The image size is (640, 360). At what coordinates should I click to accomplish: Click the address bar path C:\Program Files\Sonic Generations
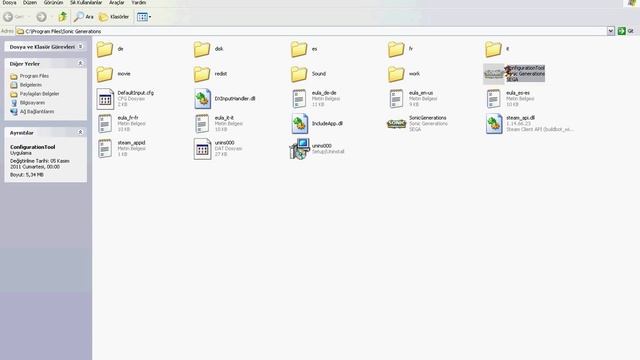pyautogui.click(x=63, y=31)
